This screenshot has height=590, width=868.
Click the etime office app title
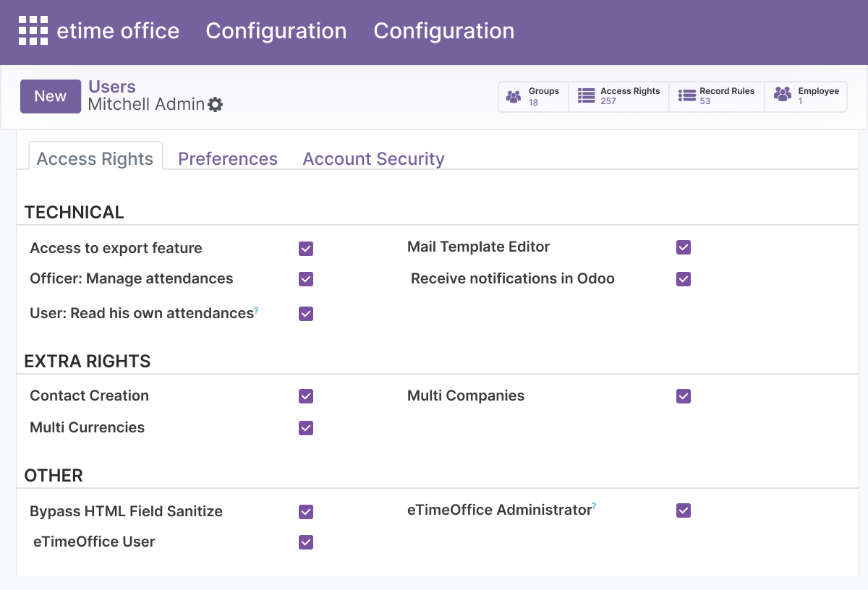pos(118,31)
